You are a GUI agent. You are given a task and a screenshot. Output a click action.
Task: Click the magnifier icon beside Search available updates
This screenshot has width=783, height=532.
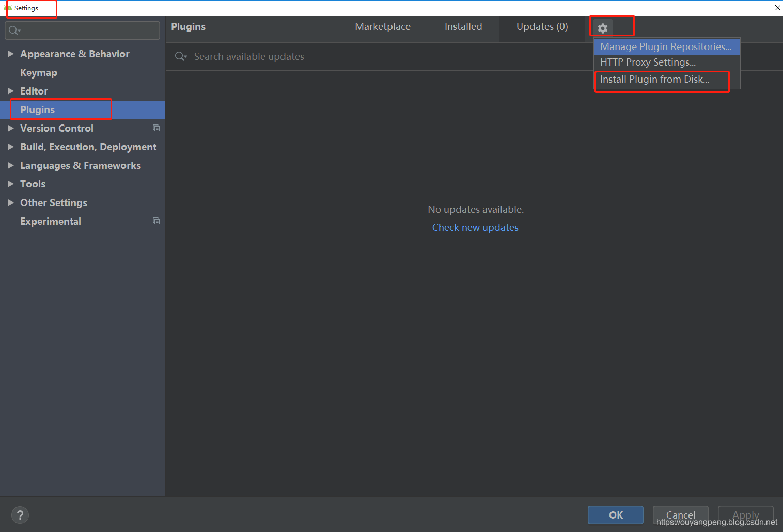181,56
